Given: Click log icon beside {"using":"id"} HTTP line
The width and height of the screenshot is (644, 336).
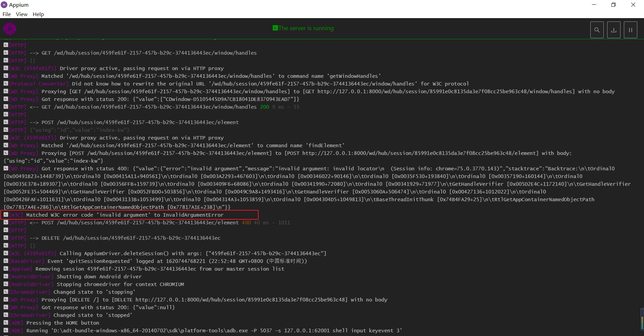Looking at the screenshot, I should point(6,130).
